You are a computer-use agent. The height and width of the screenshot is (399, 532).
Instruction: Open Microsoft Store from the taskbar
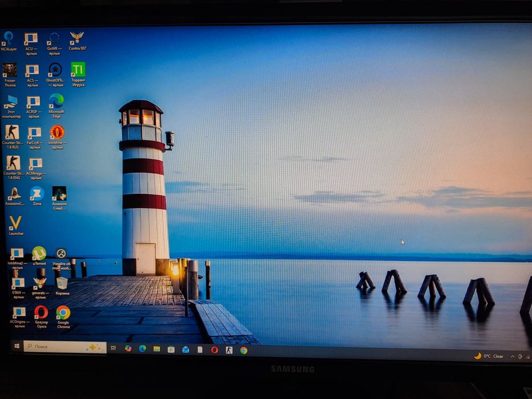click(x=171, y=349)
